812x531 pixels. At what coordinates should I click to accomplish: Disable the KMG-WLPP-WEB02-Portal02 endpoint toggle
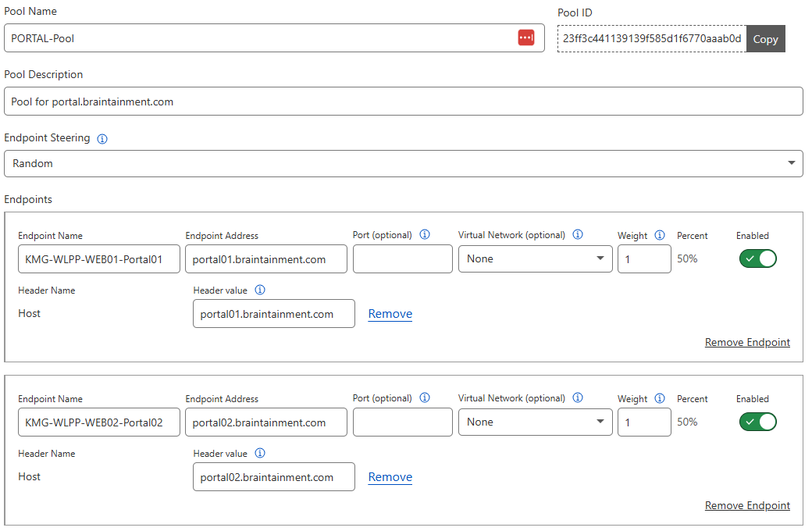coord(757,422)
